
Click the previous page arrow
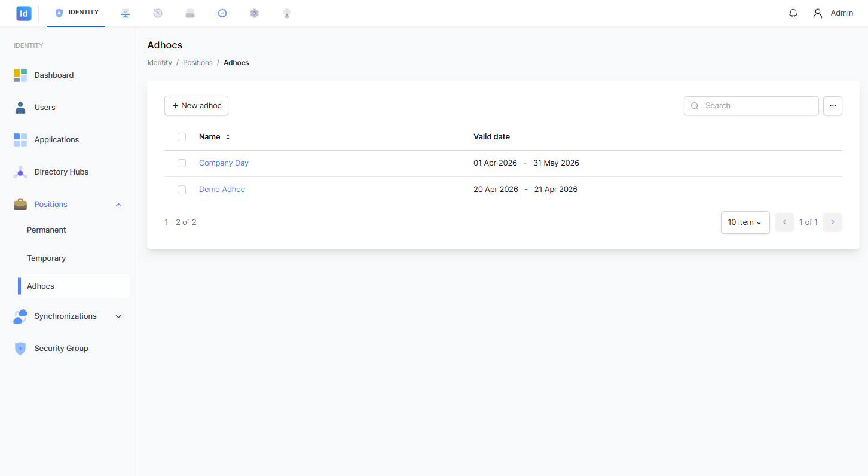[784, 222]
